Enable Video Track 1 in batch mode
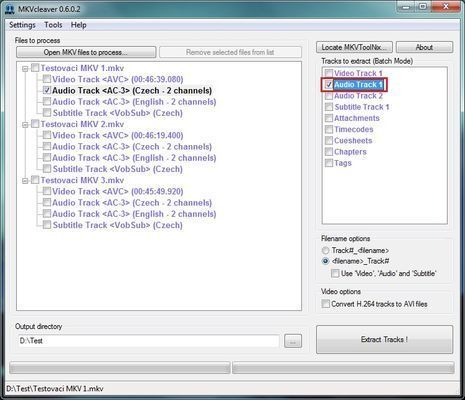 tap(329, 73)
